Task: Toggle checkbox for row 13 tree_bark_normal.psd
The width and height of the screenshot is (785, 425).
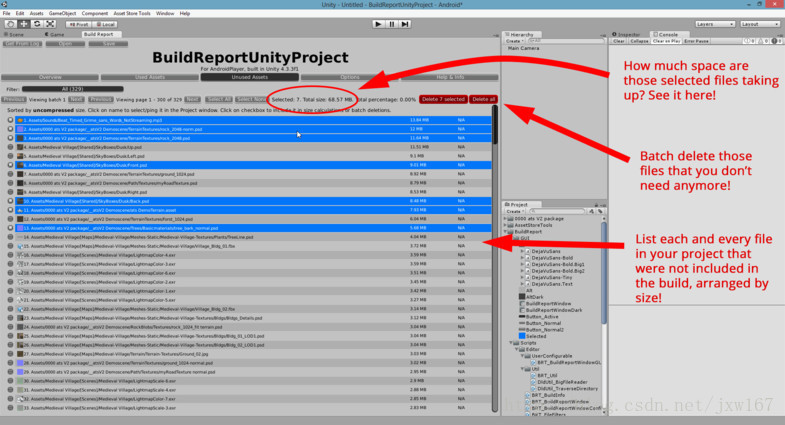Action: (11, 228)
